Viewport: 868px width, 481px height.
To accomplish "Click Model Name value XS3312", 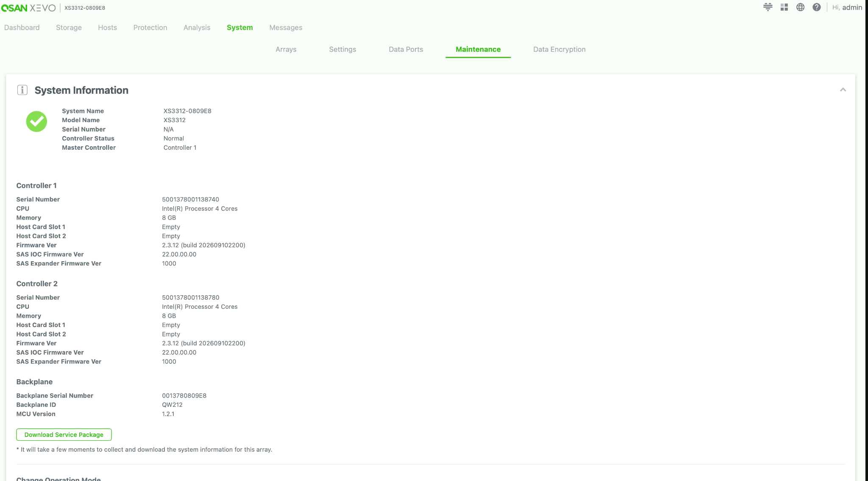I will pos(174,120).
